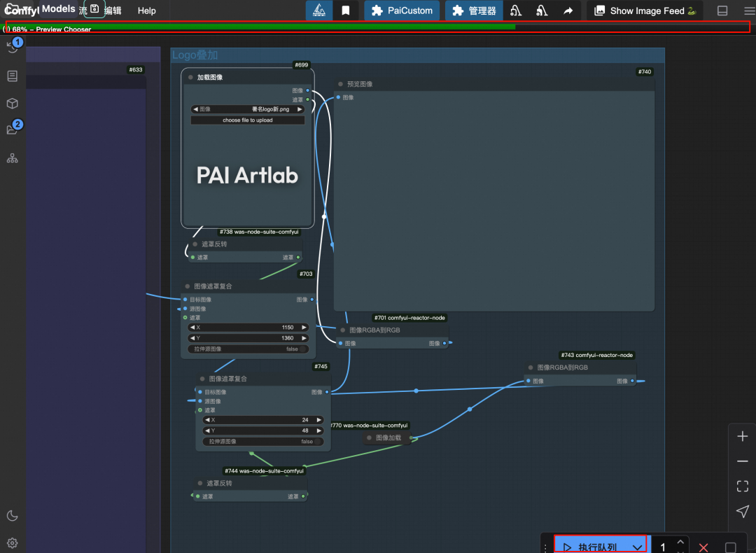Click Show Image Feed

pyautogui.click(x=645, y=10)
